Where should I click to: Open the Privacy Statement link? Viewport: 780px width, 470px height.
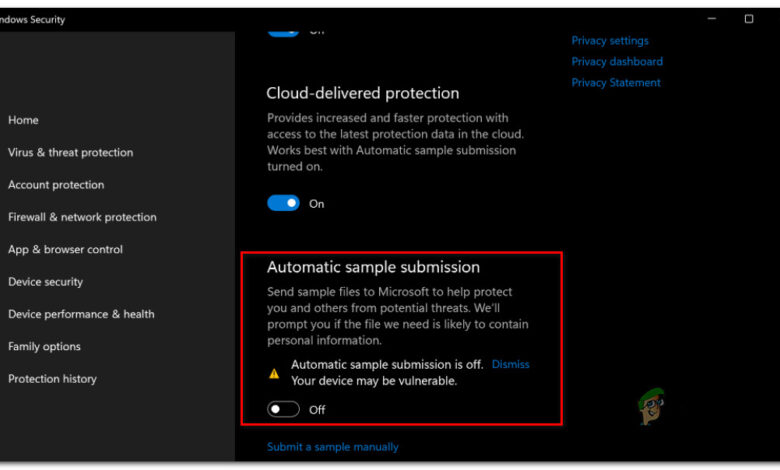616,83
